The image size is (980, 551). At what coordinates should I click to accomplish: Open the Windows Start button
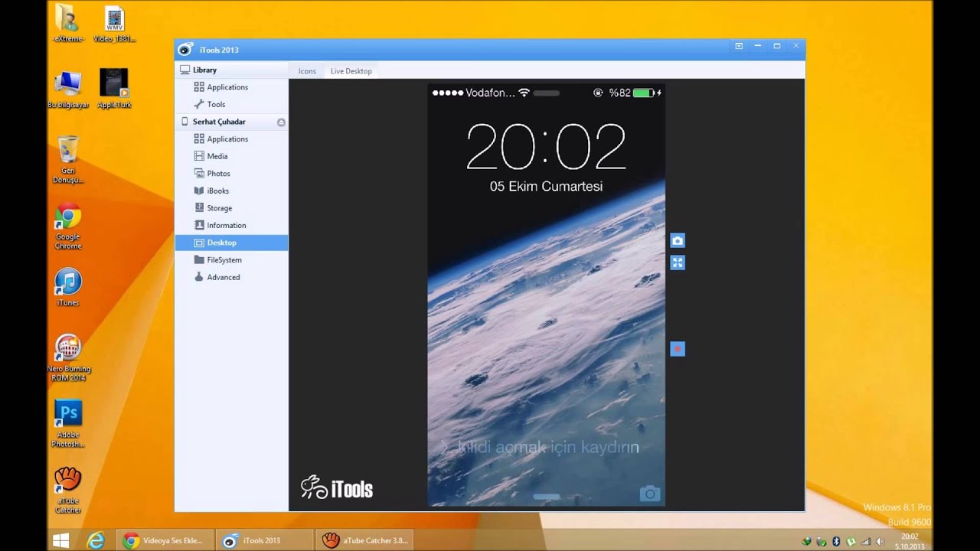pos(60,540)
